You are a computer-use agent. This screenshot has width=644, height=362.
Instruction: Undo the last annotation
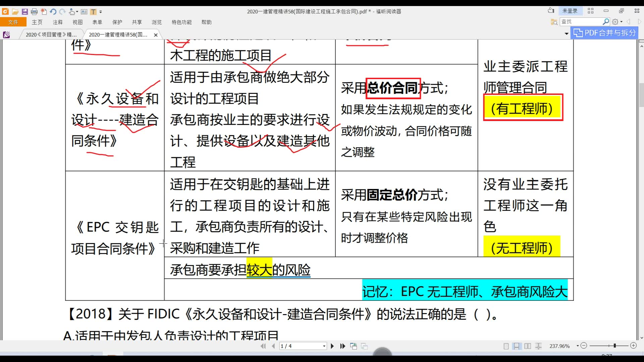tap(53, 11)
